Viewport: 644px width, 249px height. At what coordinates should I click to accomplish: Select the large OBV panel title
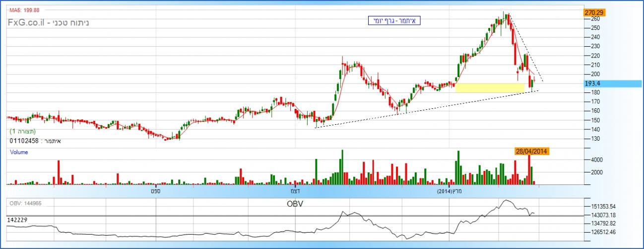[294, 204]
